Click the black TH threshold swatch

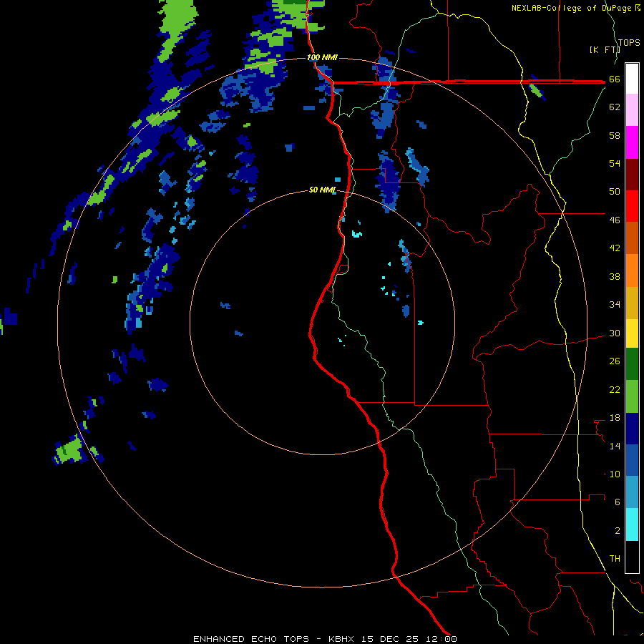[632, 557]
